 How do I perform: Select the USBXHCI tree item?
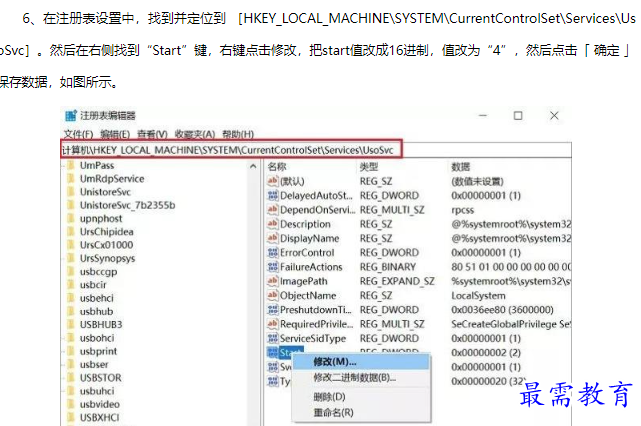pyautogui.click(x=100, y=417)
